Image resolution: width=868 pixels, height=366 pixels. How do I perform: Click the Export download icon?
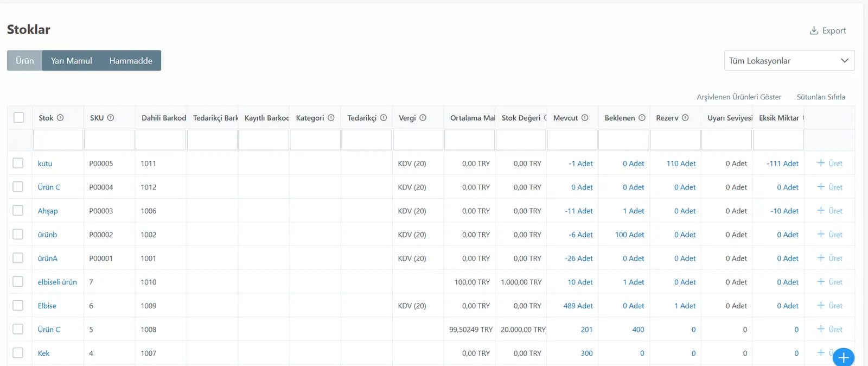[814, 30]
